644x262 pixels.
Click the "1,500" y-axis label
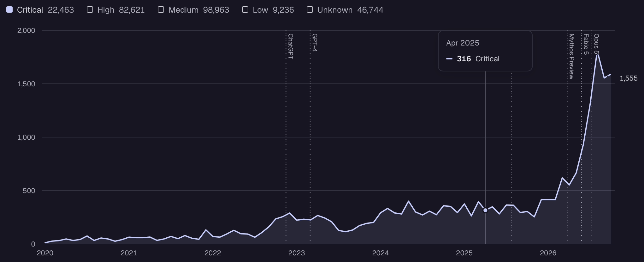click(26, 84)
